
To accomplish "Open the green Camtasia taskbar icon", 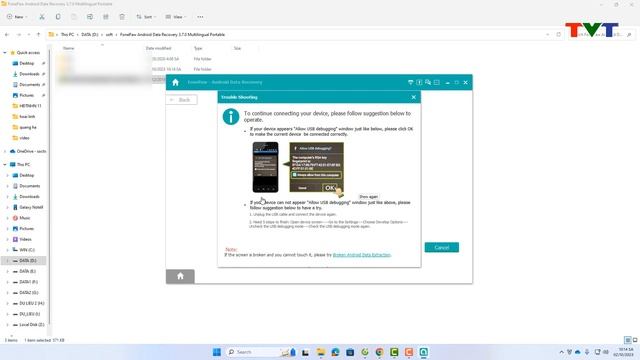I will (394, 352).
